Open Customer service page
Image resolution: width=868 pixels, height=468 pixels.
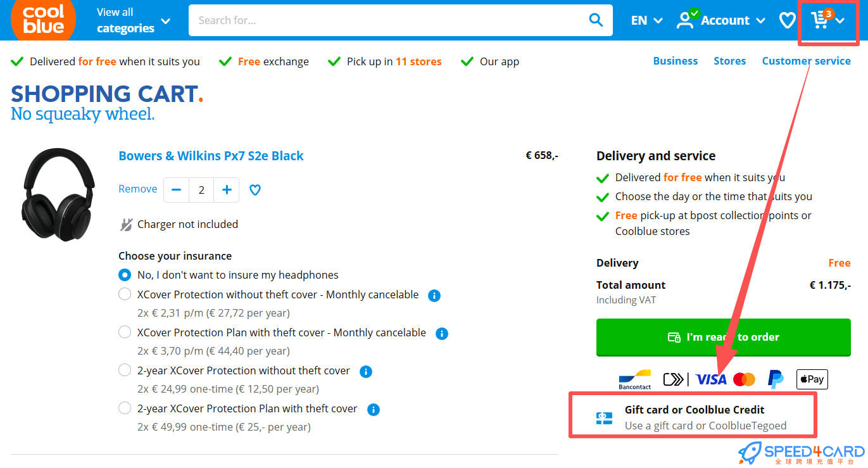806,61
